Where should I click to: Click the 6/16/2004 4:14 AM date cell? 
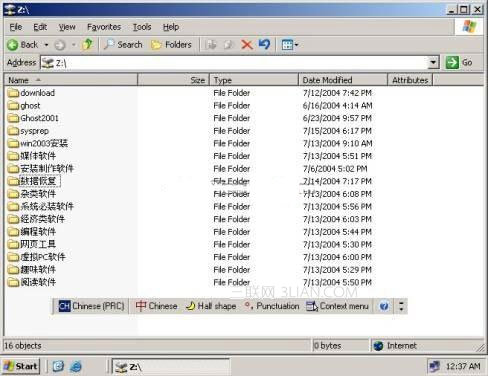[337, 106]
